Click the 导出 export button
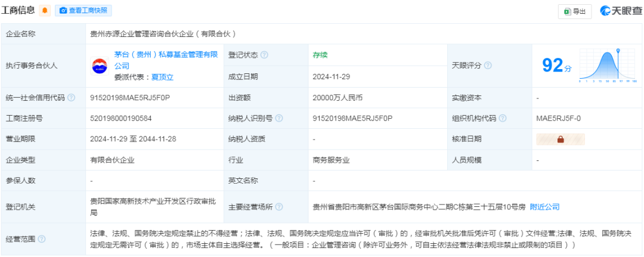 tap(575, 11)
